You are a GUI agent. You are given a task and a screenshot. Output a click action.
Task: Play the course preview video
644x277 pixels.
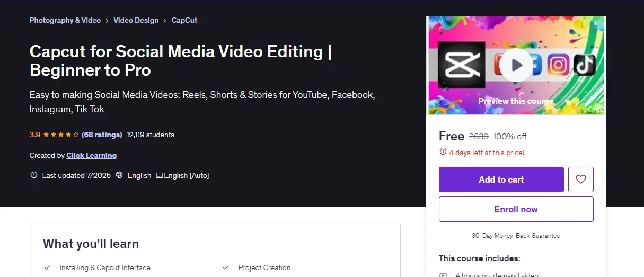point(516,65)
